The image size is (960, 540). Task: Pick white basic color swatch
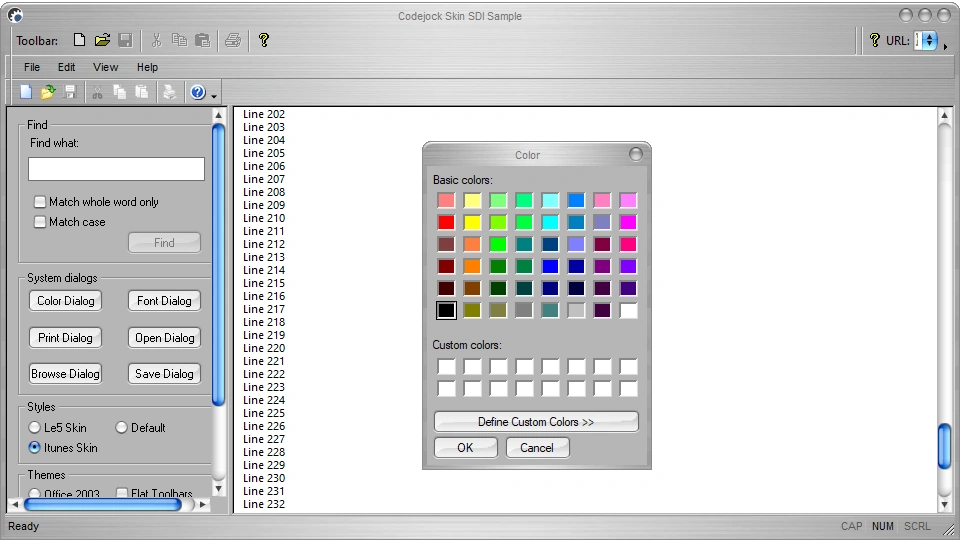coord(628,310)
